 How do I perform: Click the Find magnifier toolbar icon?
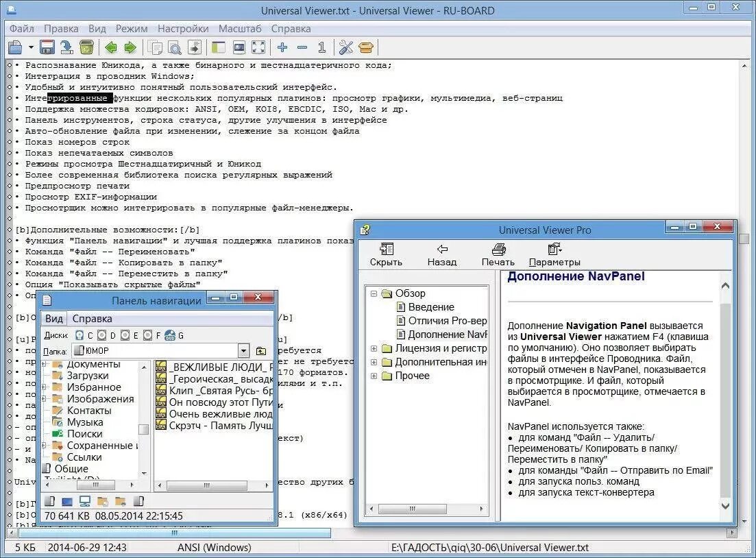175,47
